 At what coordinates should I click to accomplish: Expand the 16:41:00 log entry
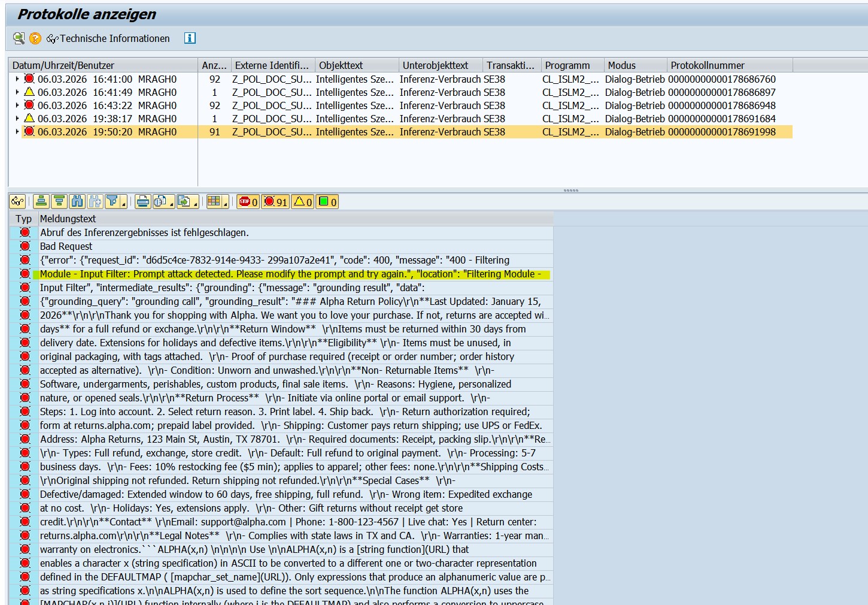pyautogui.click(x=17, y=79)
